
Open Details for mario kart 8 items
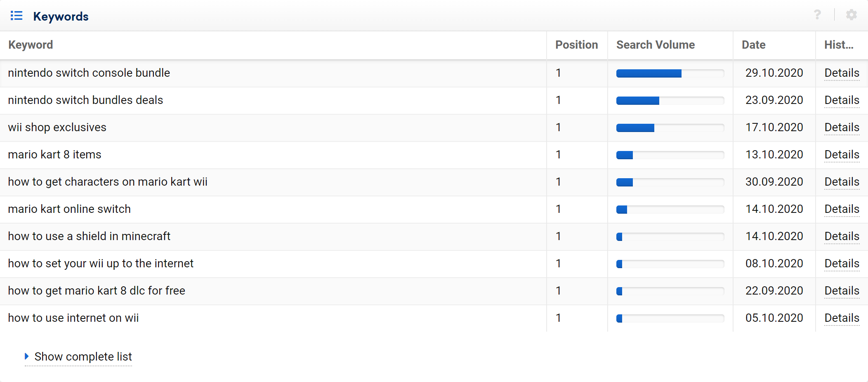842,155
